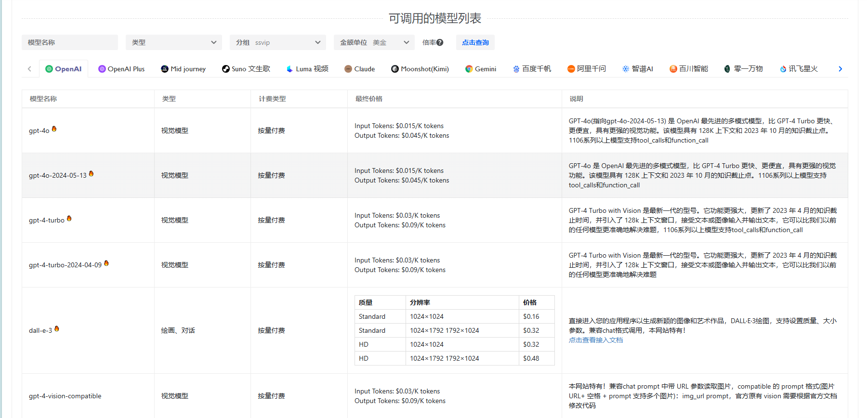Switch to the Mid journey tab
Viewport: 868px width, 418px height.
184,69
